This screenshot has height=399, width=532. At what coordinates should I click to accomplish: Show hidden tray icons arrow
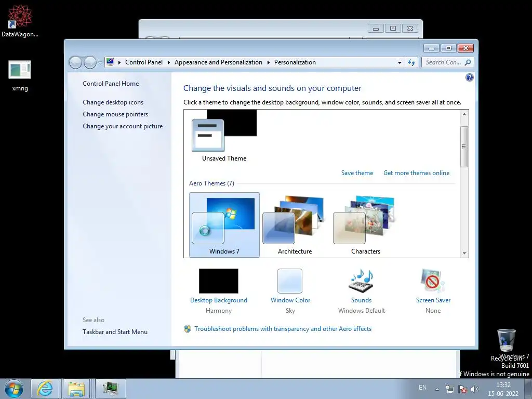pyautogui.click(x=437, y=389)
